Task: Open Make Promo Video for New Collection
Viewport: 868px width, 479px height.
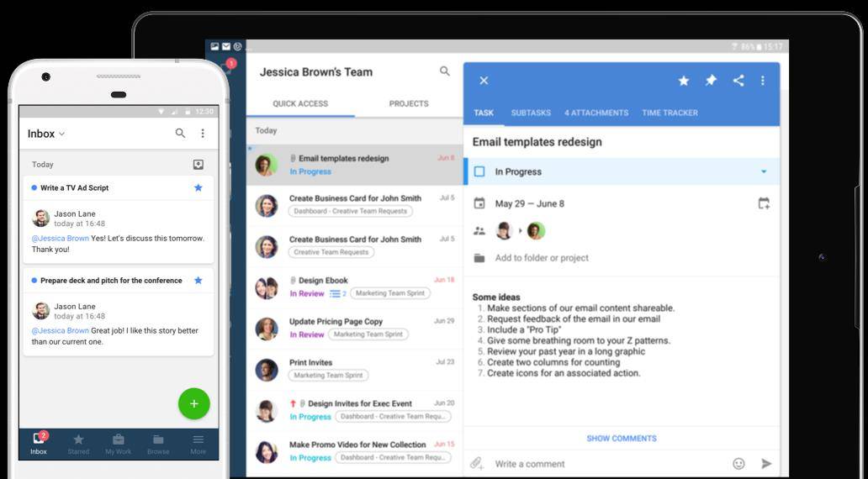Action: coord(355,450)
